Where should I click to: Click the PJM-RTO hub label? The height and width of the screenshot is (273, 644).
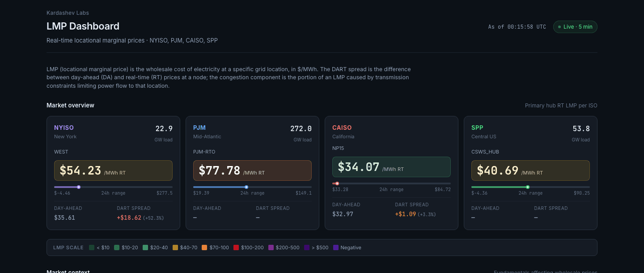[204, 152]
